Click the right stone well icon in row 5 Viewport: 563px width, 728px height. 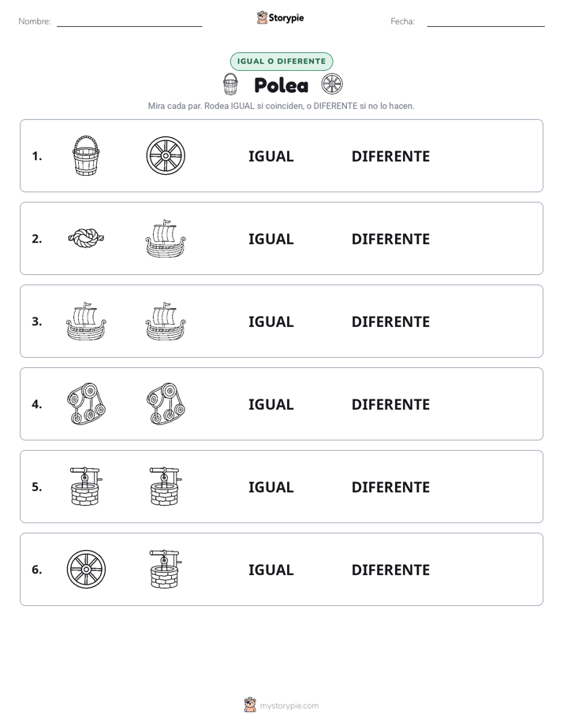point(166,486)
